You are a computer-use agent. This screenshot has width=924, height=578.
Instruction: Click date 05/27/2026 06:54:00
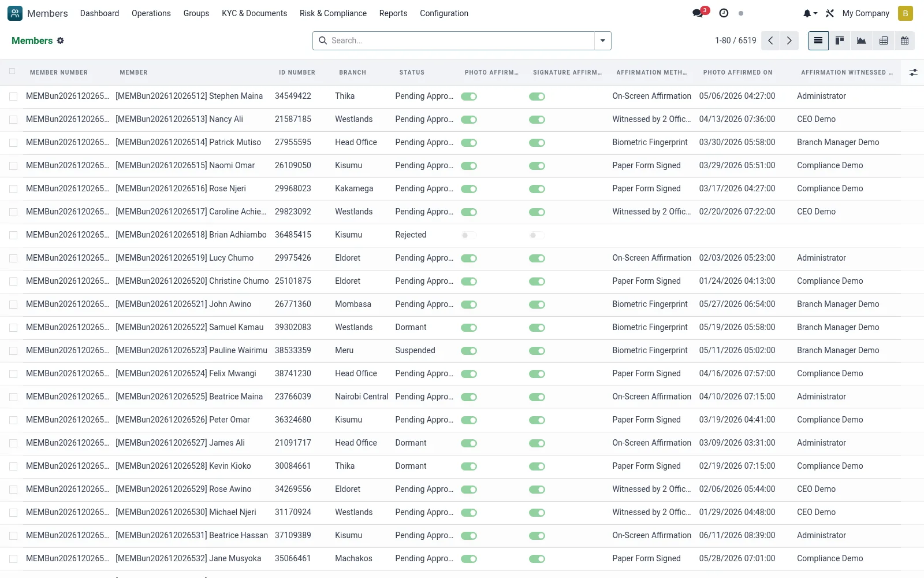coord(737,304)
